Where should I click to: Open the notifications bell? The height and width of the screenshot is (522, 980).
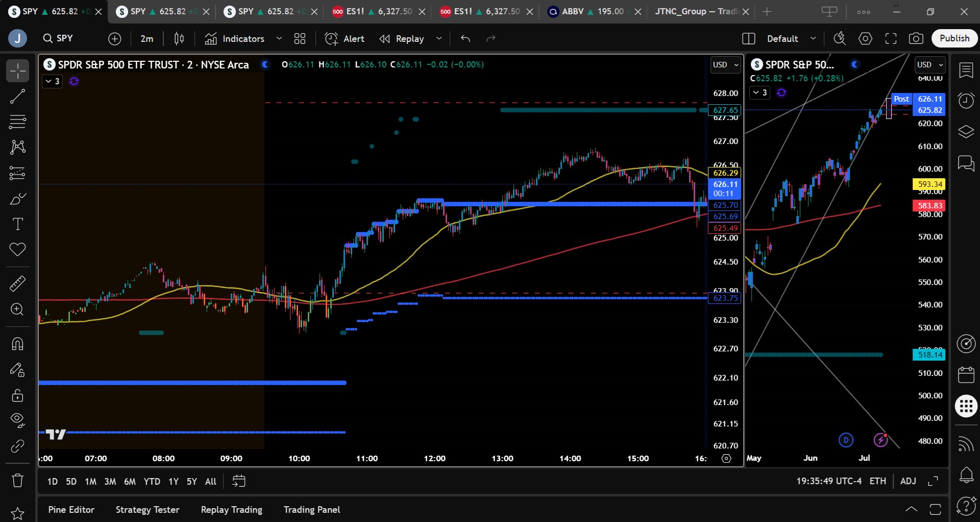click(x=966, y=476)
